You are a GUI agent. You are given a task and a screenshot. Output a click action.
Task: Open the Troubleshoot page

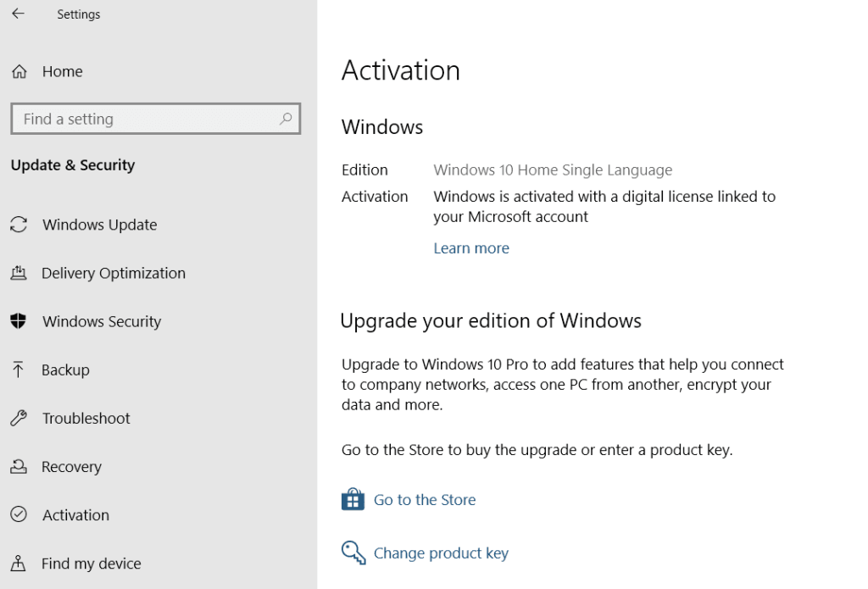point(86,418)
